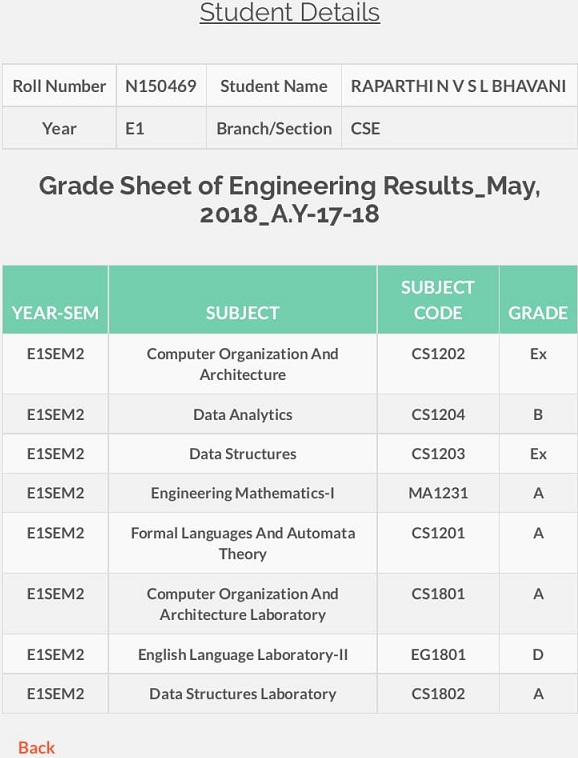Click the Student Details heading
578x758 pixels.
[289, 12]
